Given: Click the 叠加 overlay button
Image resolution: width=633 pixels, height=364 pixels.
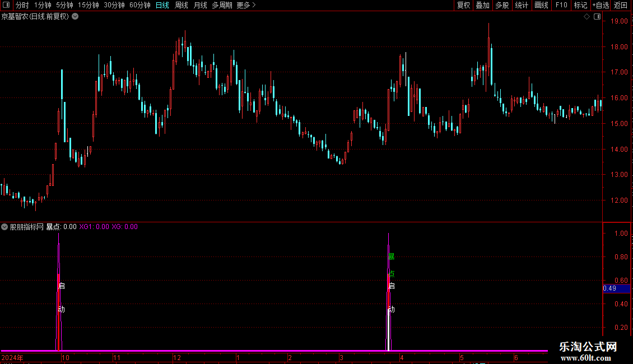Looking at the screenshot, I should [482, 5].
